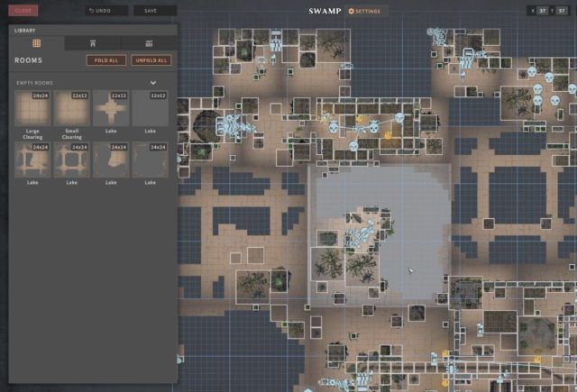The image size is (577, 392).
Task: Pick the cross-shaped 12x12 Lake thumbnail
Action: coord(111,108)
